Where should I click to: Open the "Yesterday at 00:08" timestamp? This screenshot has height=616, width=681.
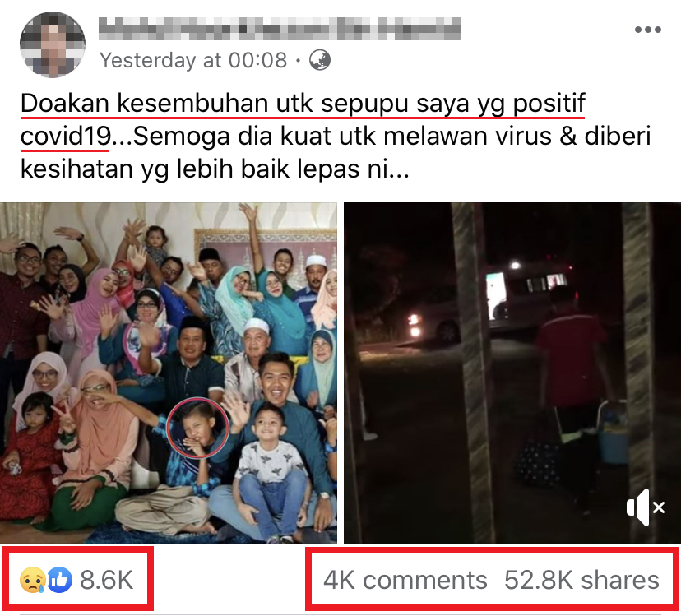193,60
